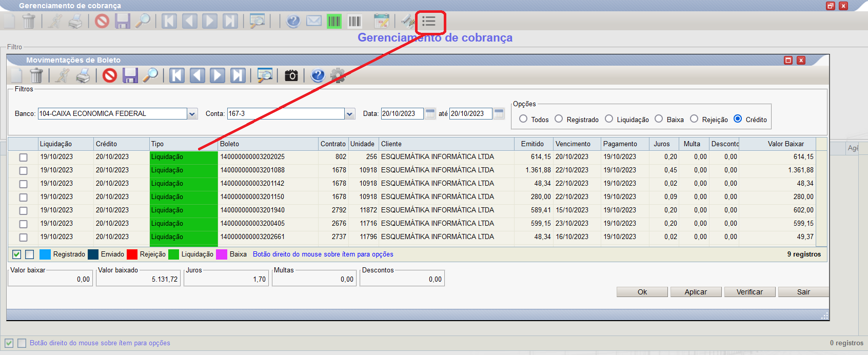This screenshot has width=868, height=355.
Task: Click the white barcode icon in Gerenciamento de cobrança toolbar
Action: 354,21
